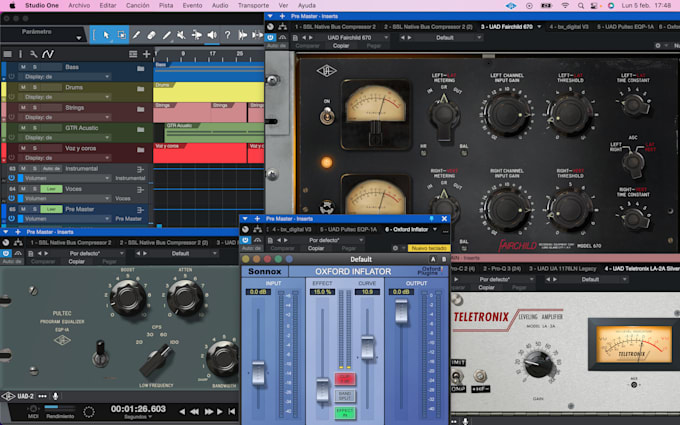The image size is (680, 425).
Task: Switch to the 5 - UAD Pultec EQP-1A tab in the Inflator window
Action: tap(348, 229)
